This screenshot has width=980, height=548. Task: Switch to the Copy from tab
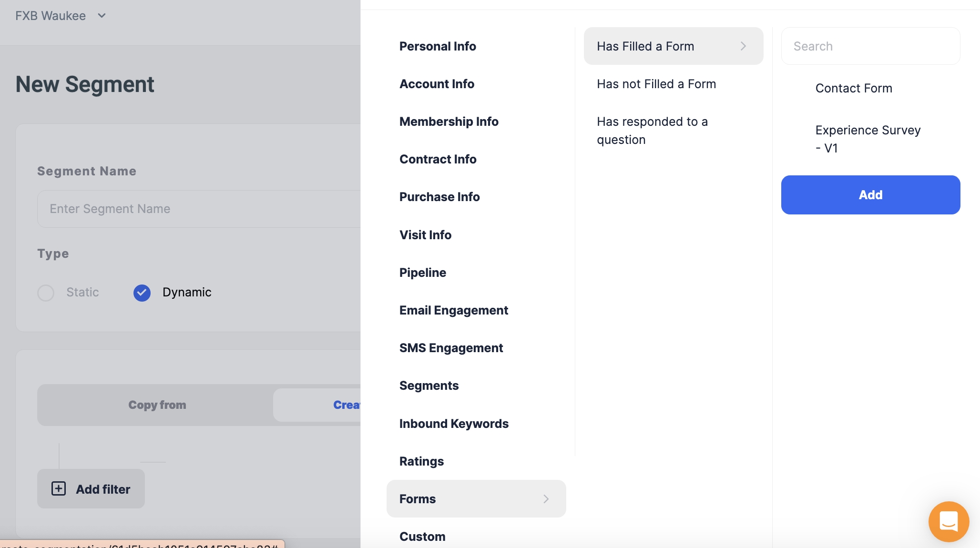coord(157,405)
